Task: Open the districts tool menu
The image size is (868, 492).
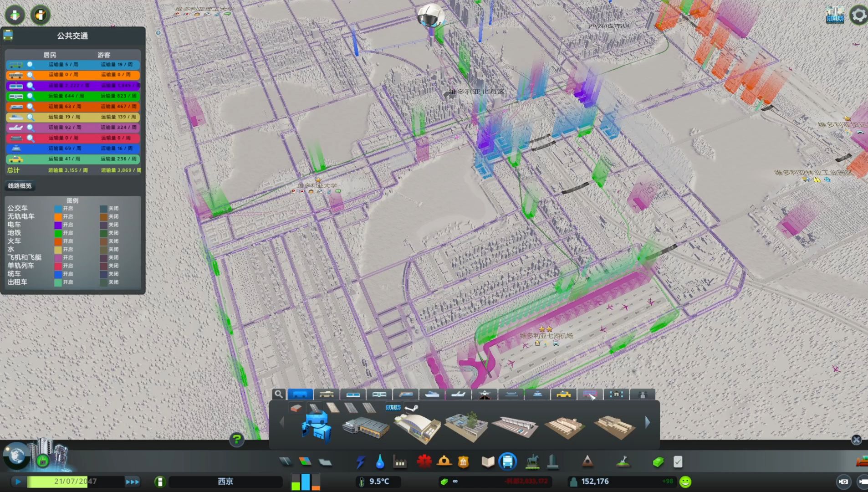Action: pyautogui.click(x=325, y=462)
